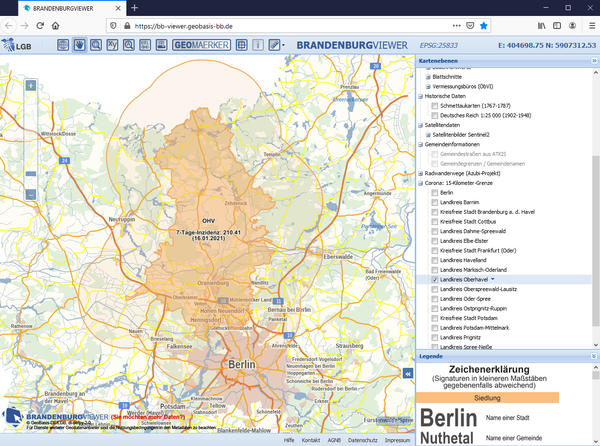
Task: Click the map zoom slider handle
Action: pyautogui.click(x=31, y=174)
